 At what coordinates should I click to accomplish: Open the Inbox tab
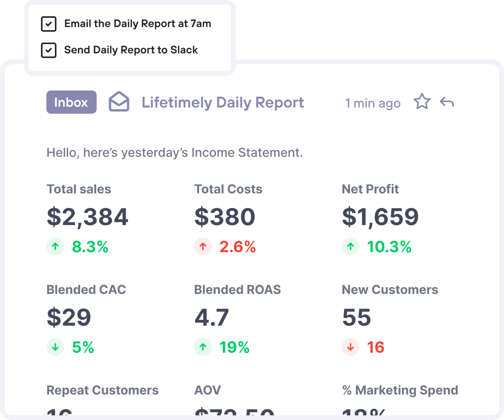(x=71, y=102)
